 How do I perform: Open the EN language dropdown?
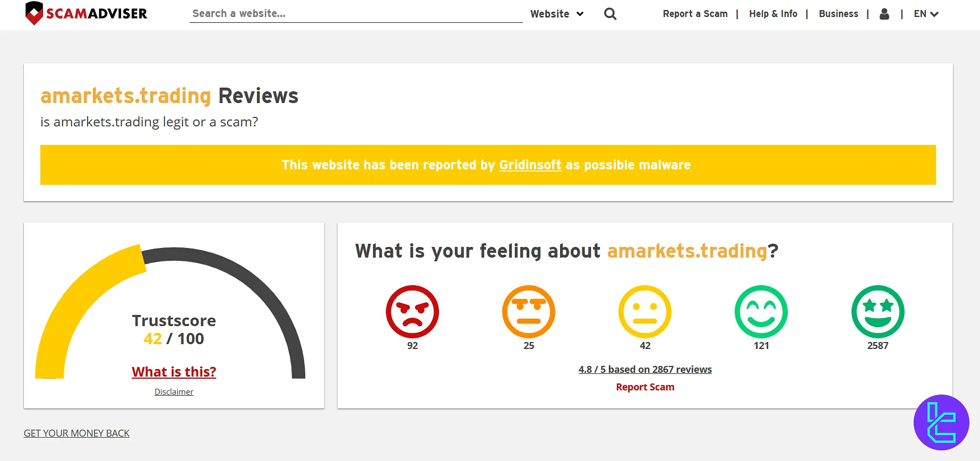(x=926, y=14)
